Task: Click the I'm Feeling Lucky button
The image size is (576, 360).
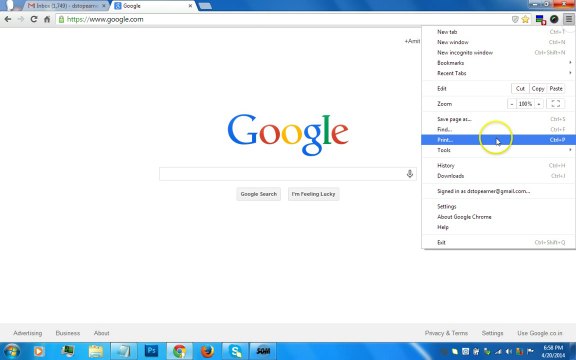Action: click(313, 194)
